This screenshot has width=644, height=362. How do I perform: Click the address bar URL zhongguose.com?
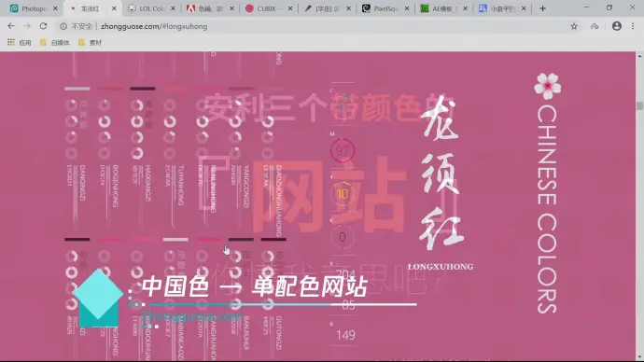(154, 26)
